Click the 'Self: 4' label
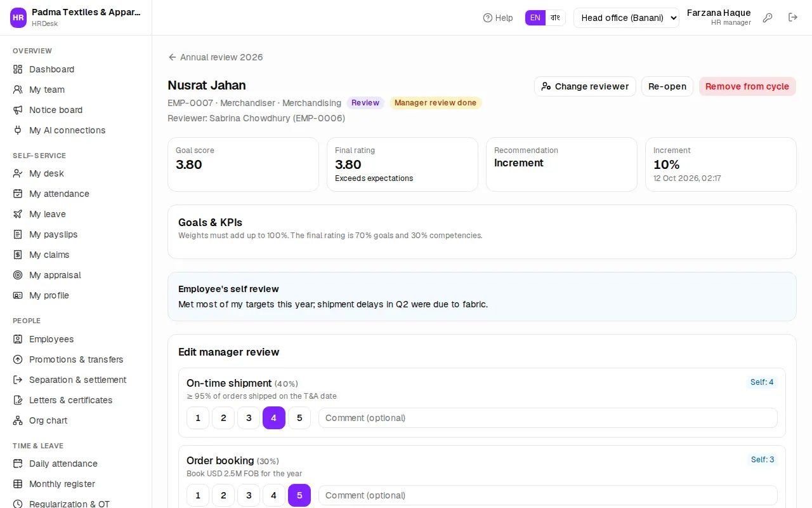Viewport: 812px width, 508px height. click(x=762, y=382)
